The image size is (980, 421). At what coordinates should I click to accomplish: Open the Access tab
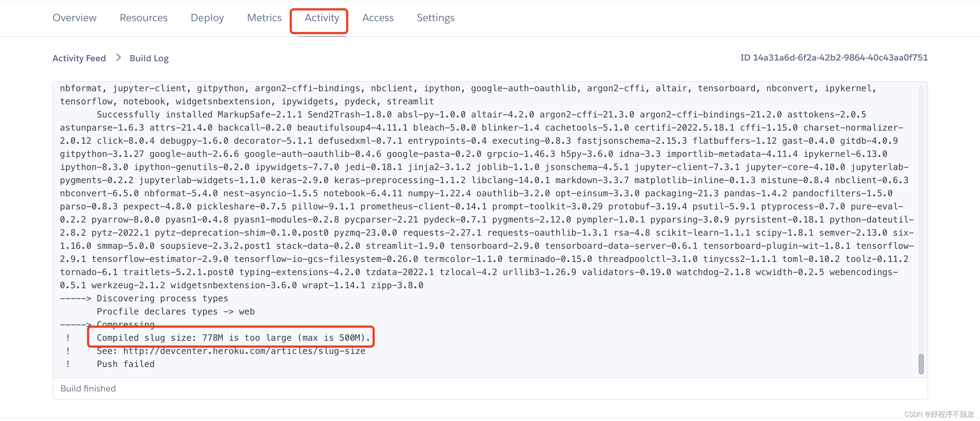tap(378, 18)
